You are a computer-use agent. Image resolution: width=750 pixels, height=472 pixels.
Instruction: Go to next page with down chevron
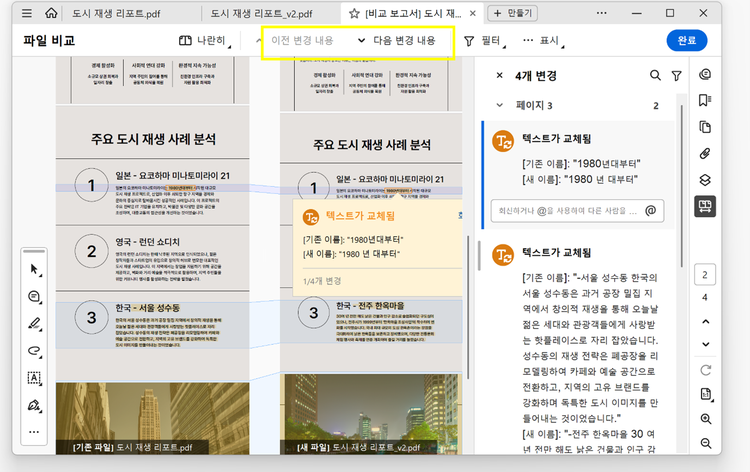tap(706, 344)
